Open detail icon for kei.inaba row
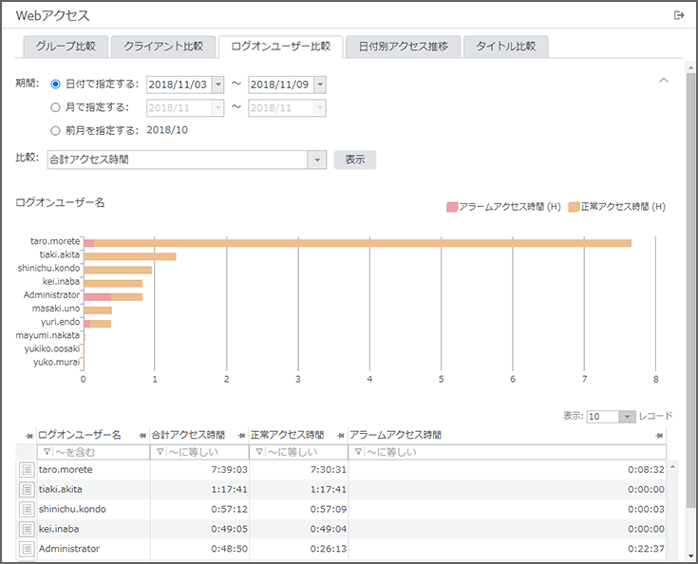This screenshot has width=698, height=564. coord(25,529)
